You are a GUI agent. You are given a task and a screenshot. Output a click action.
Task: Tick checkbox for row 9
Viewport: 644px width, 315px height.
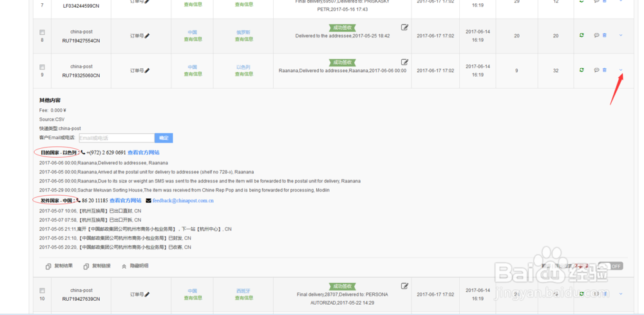42,67
